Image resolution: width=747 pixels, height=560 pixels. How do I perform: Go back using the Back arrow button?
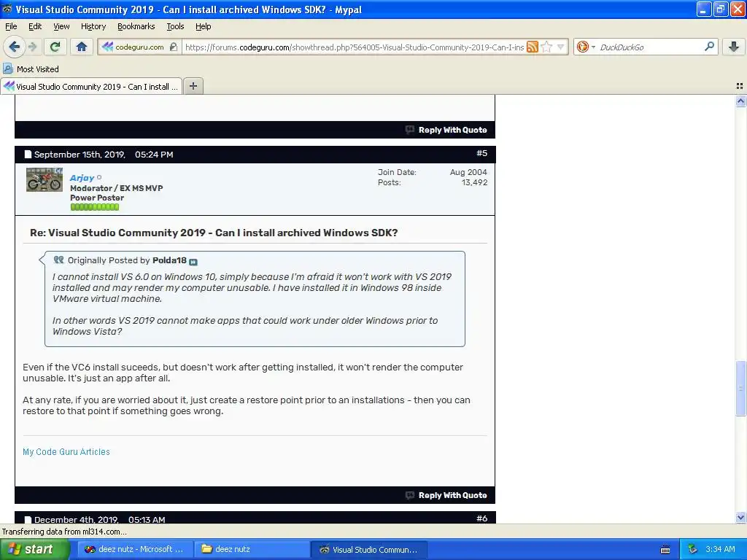[15, 47]
